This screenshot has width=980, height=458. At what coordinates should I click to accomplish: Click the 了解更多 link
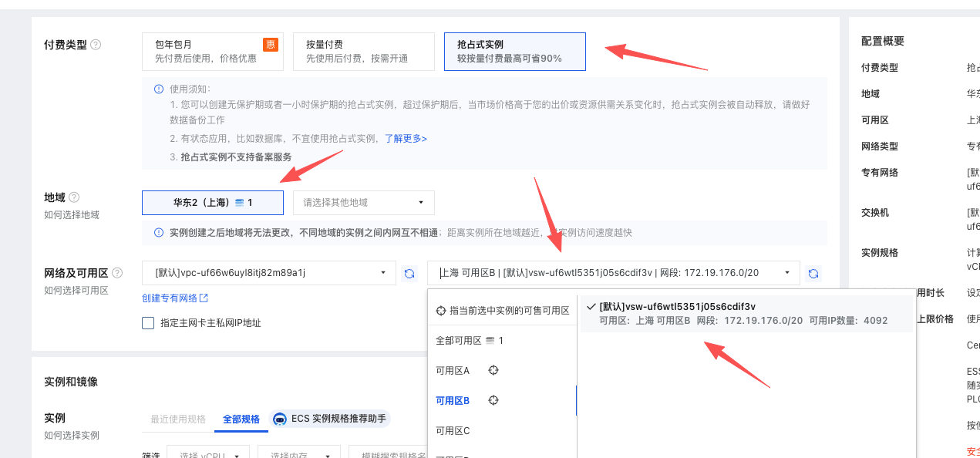click(406, 139)
